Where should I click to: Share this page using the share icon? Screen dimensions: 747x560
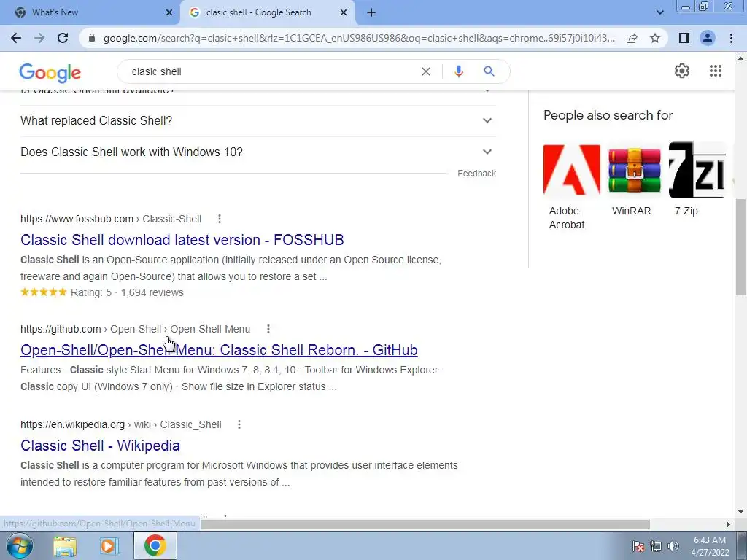tap(632, 38)
